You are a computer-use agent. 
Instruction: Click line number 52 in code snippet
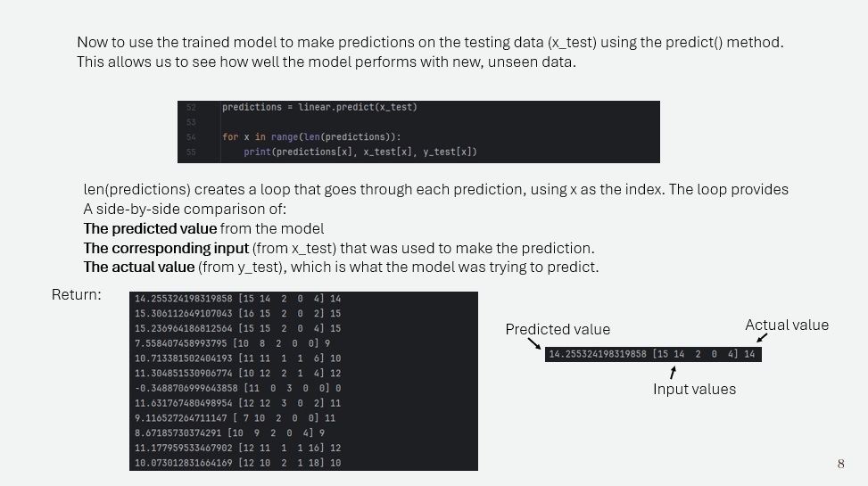(191, 107)
